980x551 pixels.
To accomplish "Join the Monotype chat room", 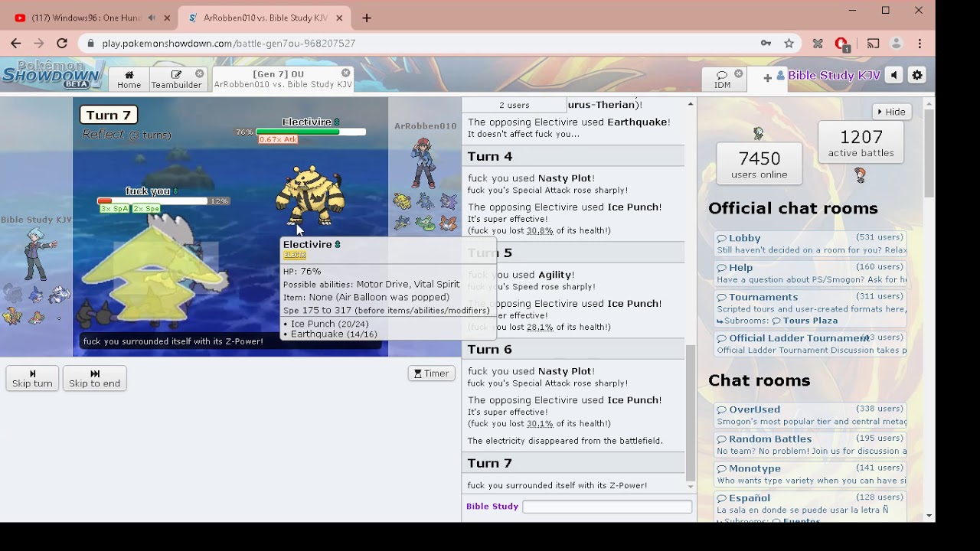I will point(810,474).
